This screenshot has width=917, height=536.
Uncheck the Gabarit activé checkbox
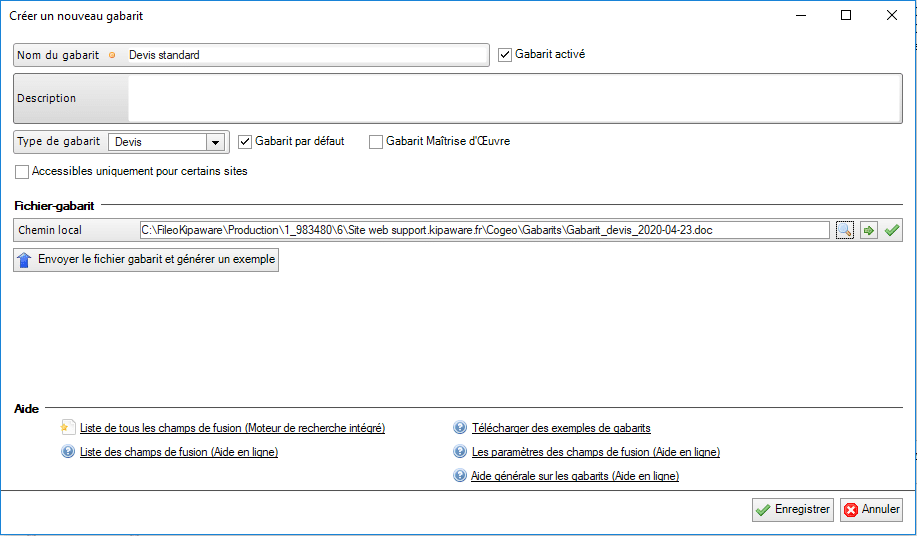(505, 55)
